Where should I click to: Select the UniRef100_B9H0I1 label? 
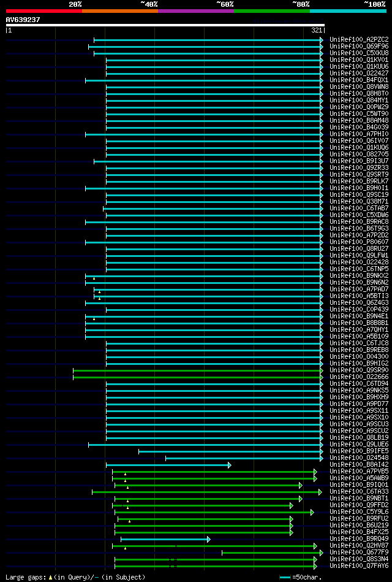(x=359, y=188)
